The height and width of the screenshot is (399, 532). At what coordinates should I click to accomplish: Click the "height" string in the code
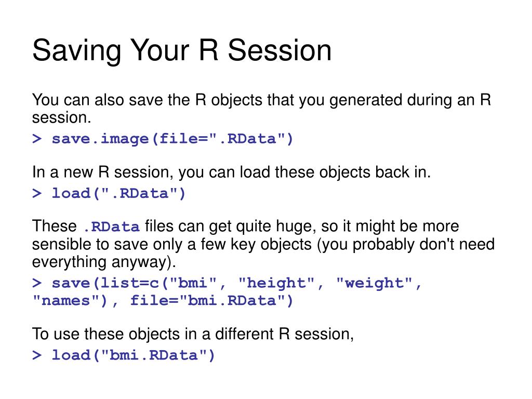[281, 283]
